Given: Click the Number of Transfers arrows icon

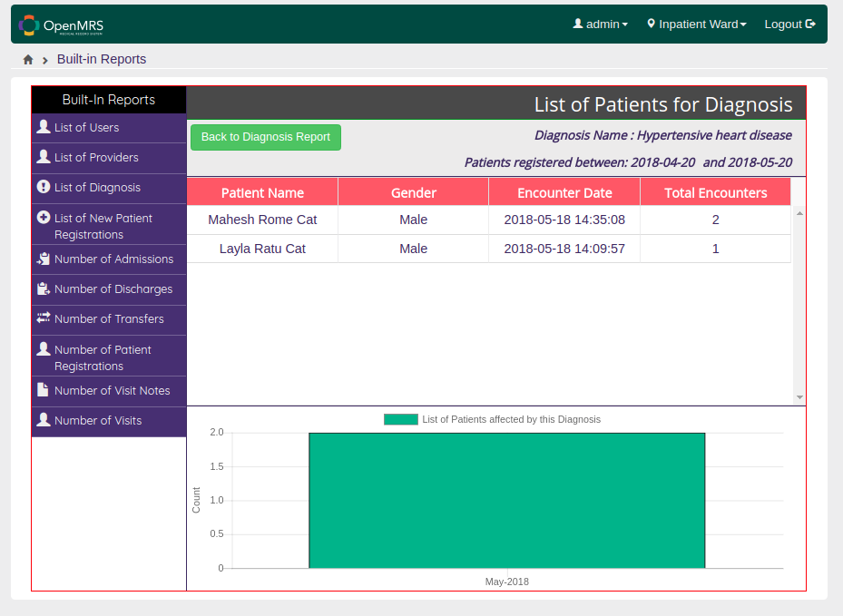Looking at the screenshot, I should click(x=44, y=318).
